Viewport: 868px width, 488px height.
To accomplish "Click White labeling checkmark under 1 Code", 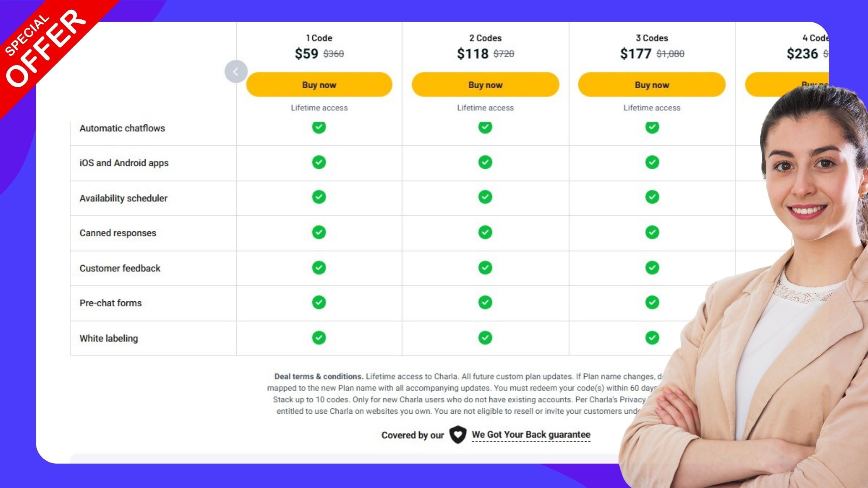I will point(319,338).
